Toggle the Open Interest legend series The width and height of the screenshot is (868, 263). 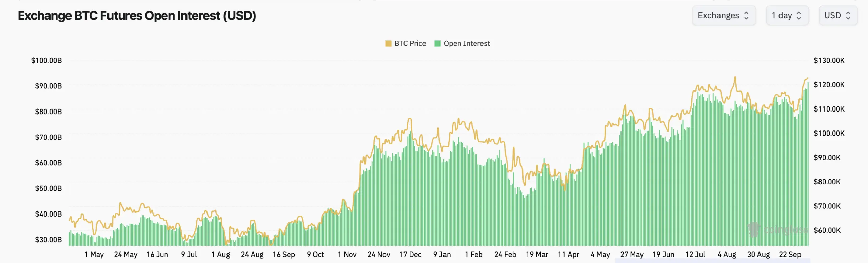[462, 44]
